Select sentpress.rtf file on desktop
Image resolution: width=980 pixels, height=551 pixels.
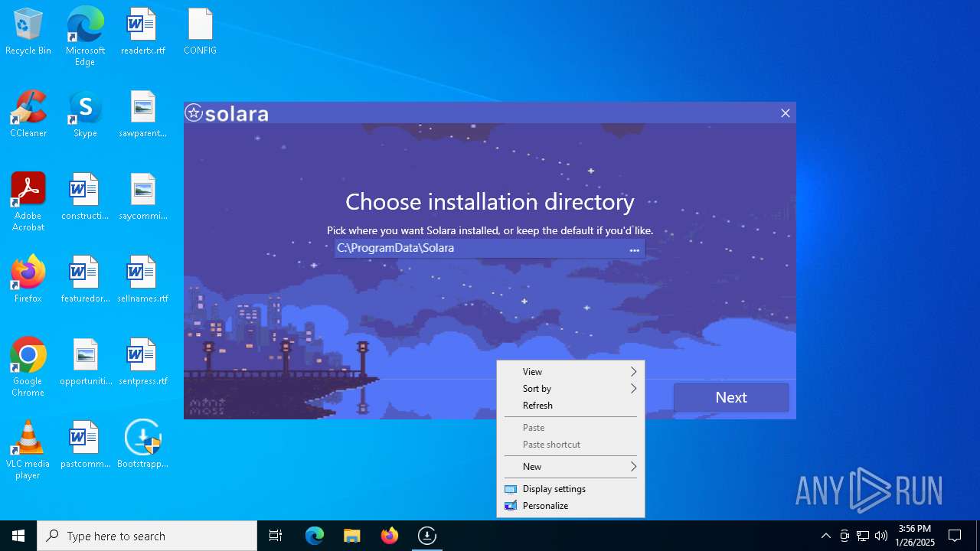(x=142, y=363)
